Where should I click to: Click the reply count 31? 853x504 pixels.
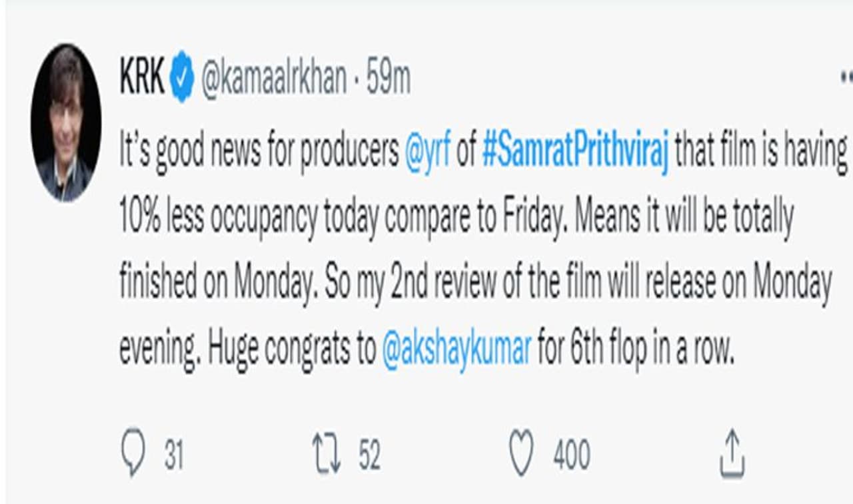[x=174, y=457]
